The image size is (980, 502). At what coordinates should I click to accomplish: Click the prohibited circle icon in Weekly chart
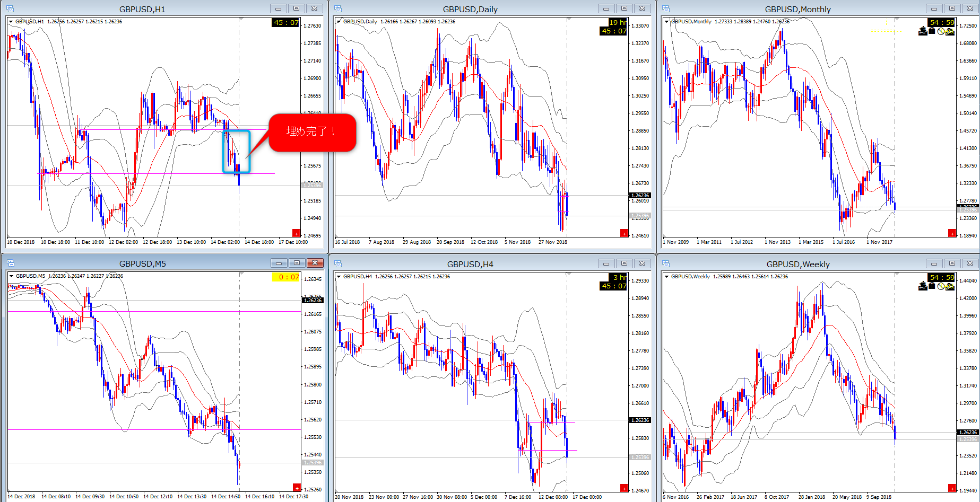941,286
